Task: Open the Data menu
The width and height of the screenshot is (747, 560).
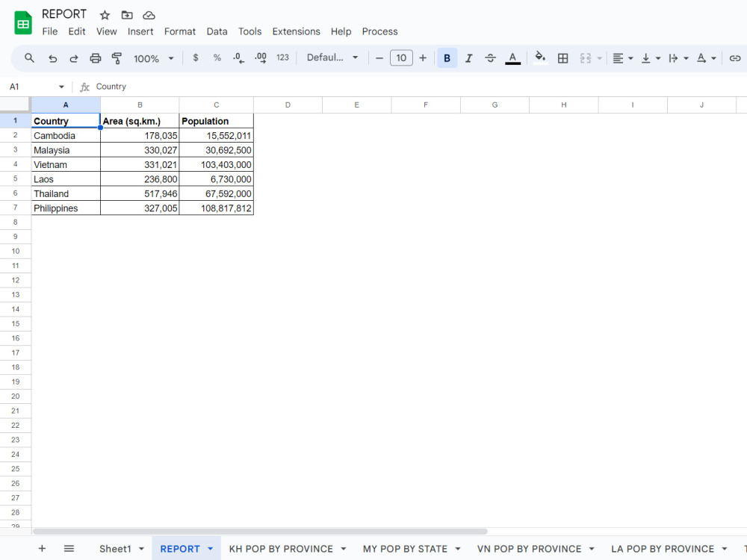Action: (217, 31)
